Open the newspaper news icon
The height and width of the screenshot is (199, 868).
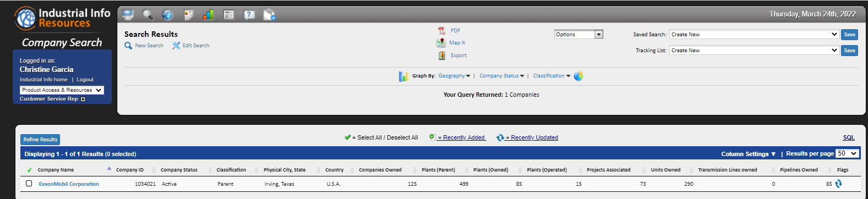(229, 15)
